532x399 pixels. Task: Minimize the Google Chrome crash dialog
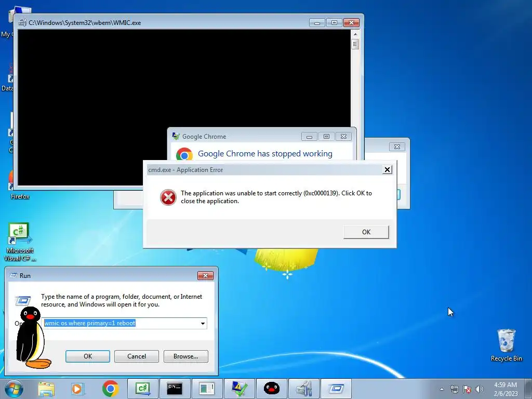(x=309, y=137)
